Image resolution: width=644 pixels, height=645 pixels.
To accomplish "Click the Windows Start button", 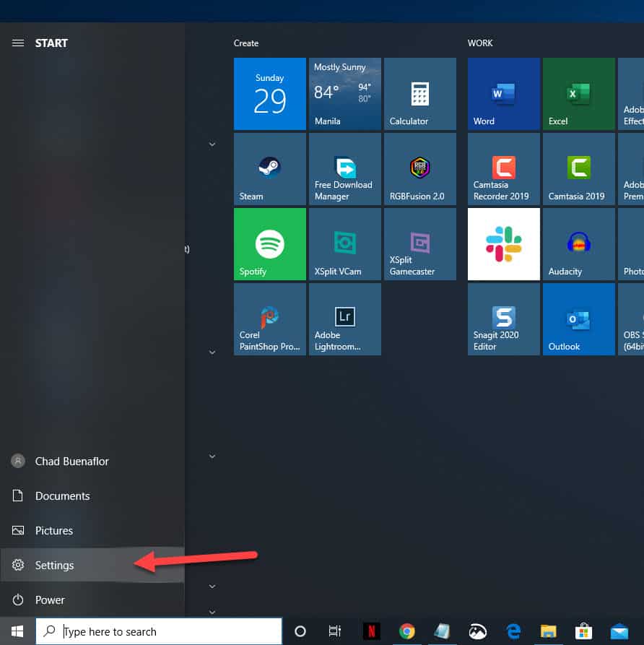I will pos(17,631).
